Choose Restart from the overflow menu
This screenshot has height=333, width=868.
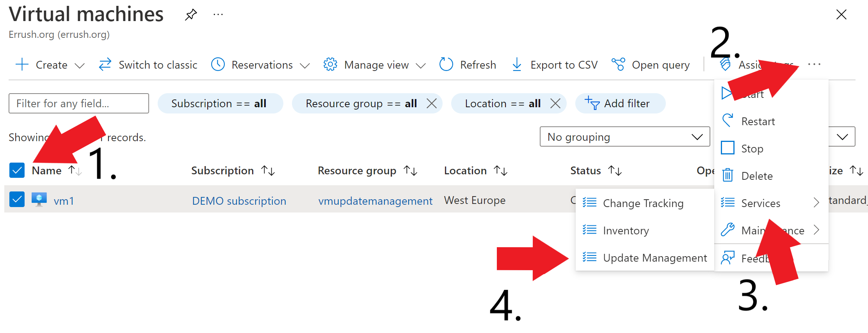tap(758, 121)
